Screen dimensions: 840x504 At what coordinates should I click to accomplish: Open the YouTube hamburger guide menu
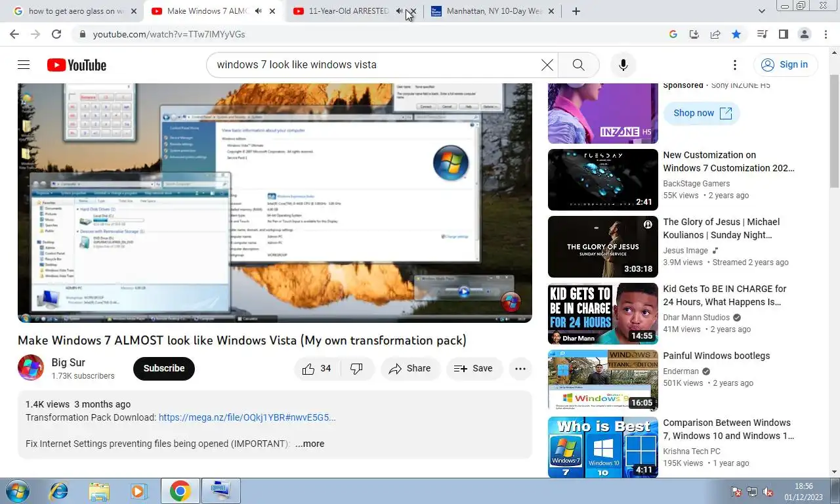(24, 64)
